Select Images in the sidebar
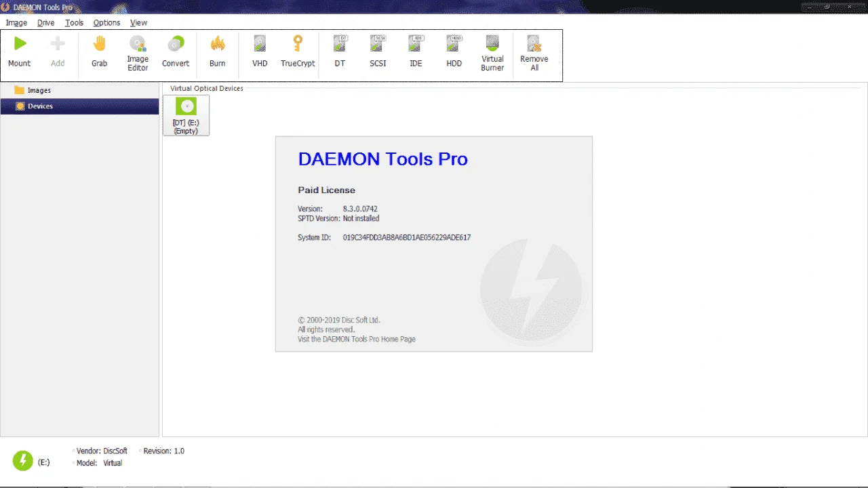The height and width of the screenshot is (488, 868). click(79, 90)
